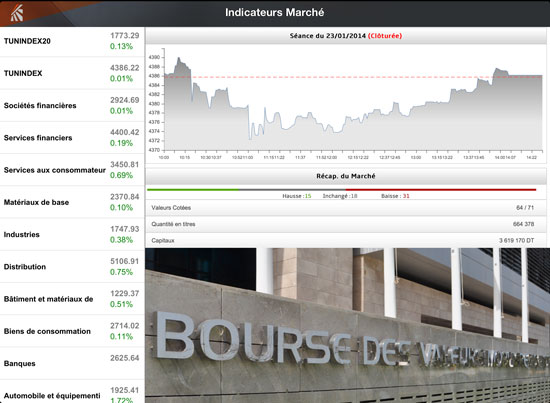This screenshot has width=550, height=403.
Task: Tap the app logo in header
Action: (16, 13)
